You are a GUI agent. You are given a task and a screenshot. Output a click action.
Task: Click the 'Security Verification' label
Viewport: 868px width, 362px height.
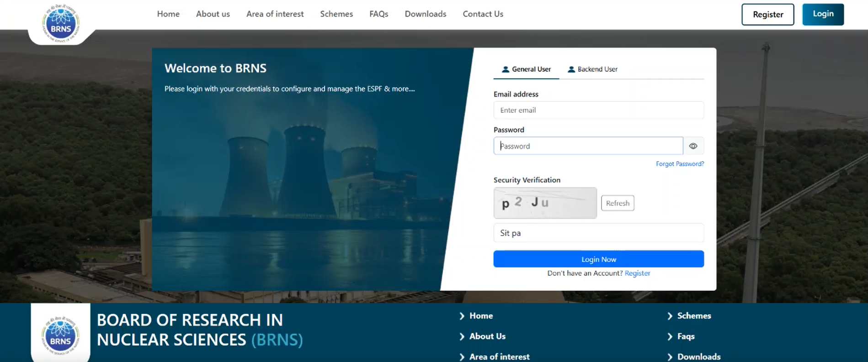coord(527,180)
